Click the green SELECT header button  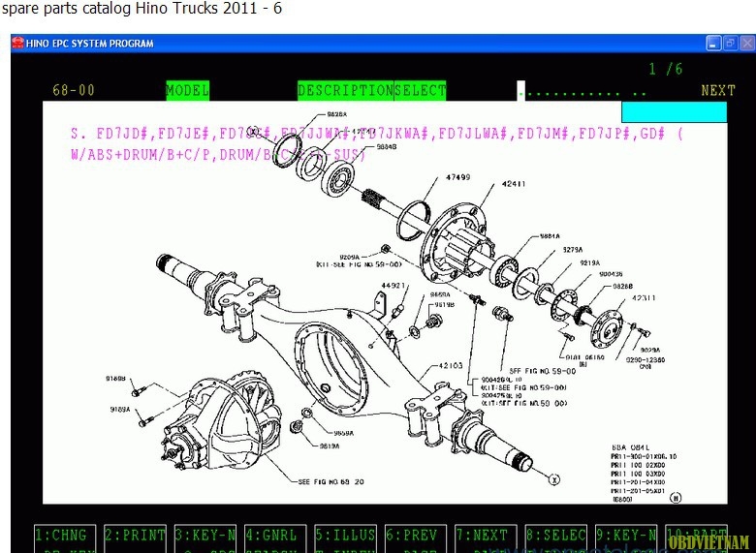coord(420,91)
